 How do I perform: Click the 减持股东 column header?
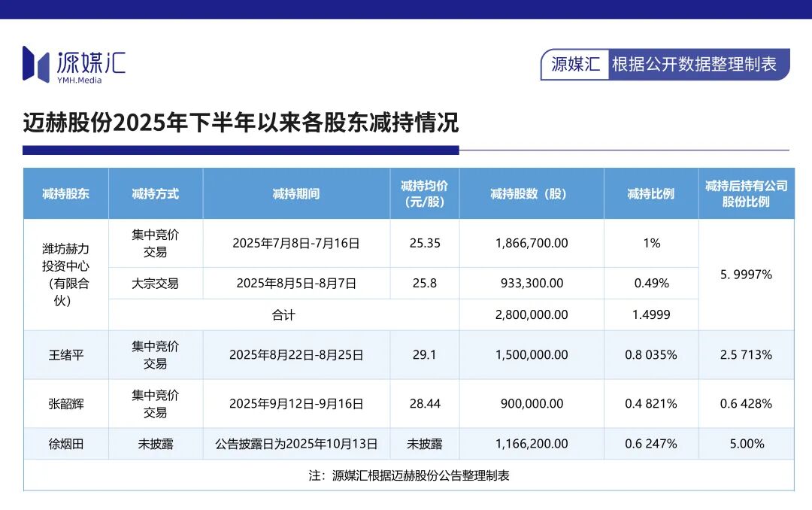[65, 194]
